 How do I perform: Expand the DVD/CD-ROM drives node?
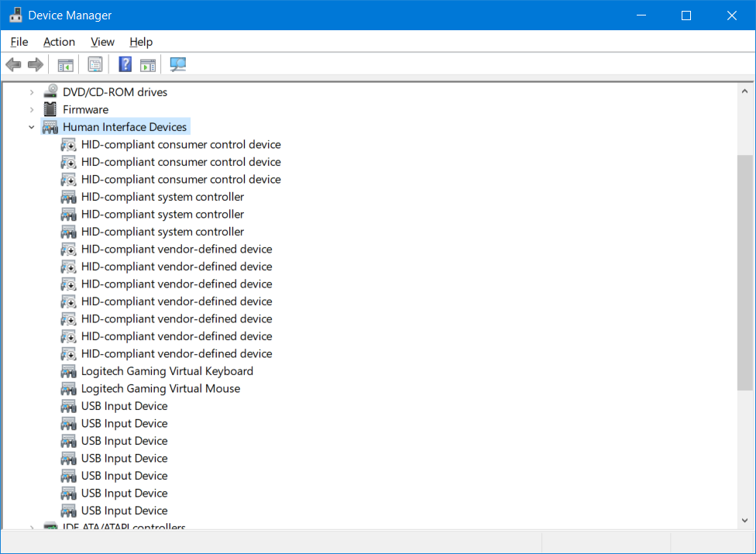coord(32,92)
